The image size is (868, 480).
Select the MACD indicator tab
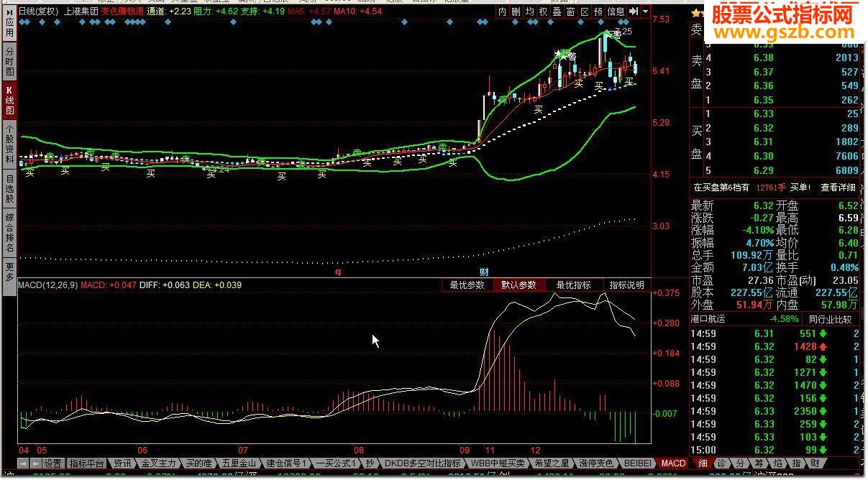673,463
